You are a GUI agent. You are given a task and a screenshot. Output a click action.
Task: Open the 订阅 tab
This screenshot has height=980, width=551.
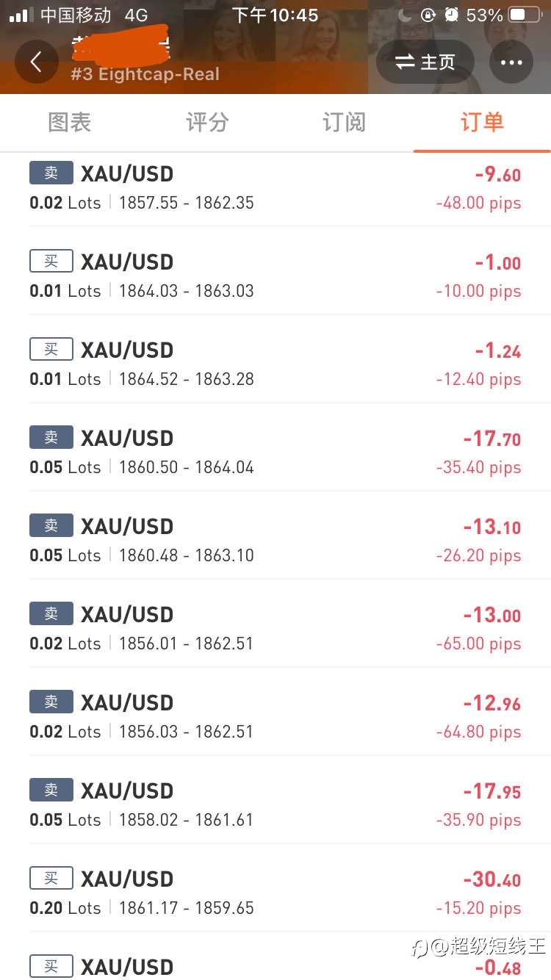[344, 122]
